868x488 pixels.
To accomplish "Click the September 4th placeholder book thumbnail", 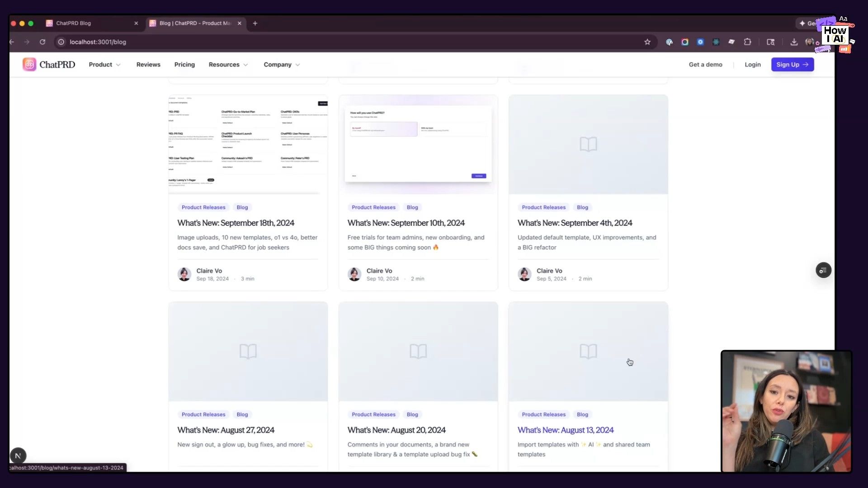I will (x=588, y=145).
